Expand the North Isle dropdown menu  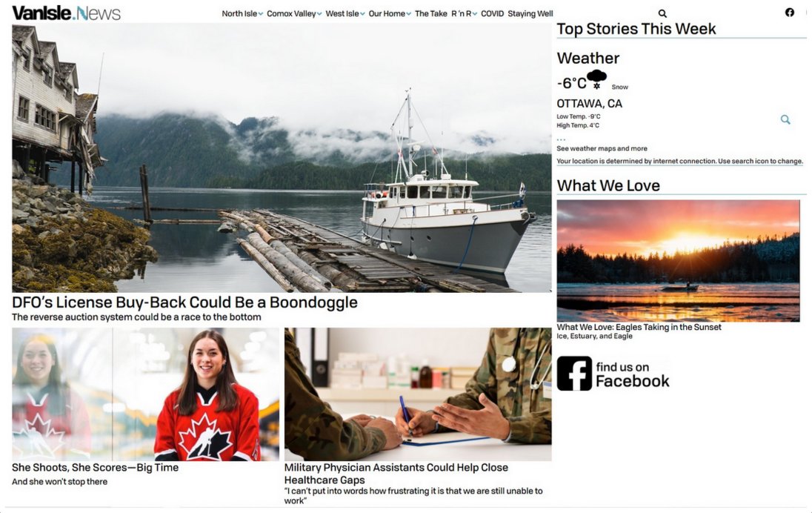click(x=242, y=13)
